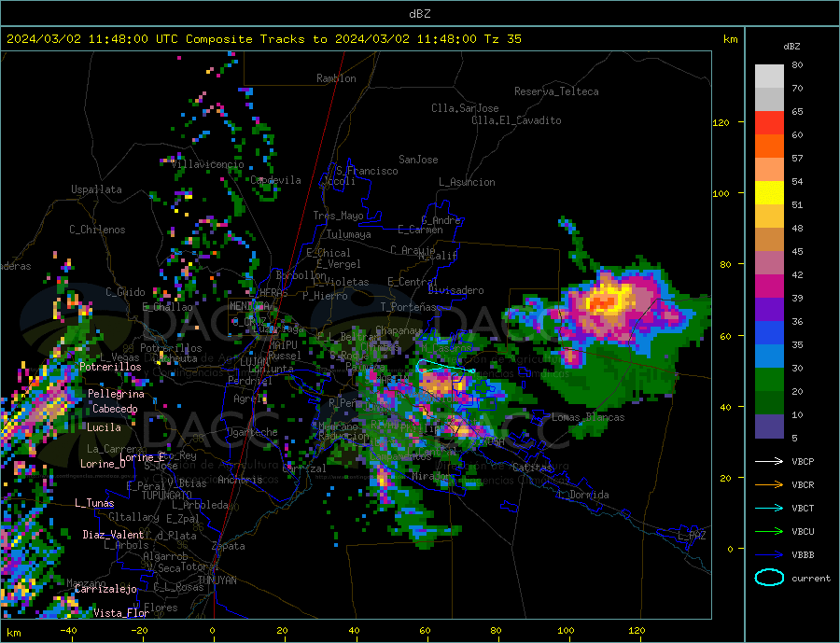Click the L_Asuncion label
Viewport: 840px width, 643px height.
tap(467, 182)
